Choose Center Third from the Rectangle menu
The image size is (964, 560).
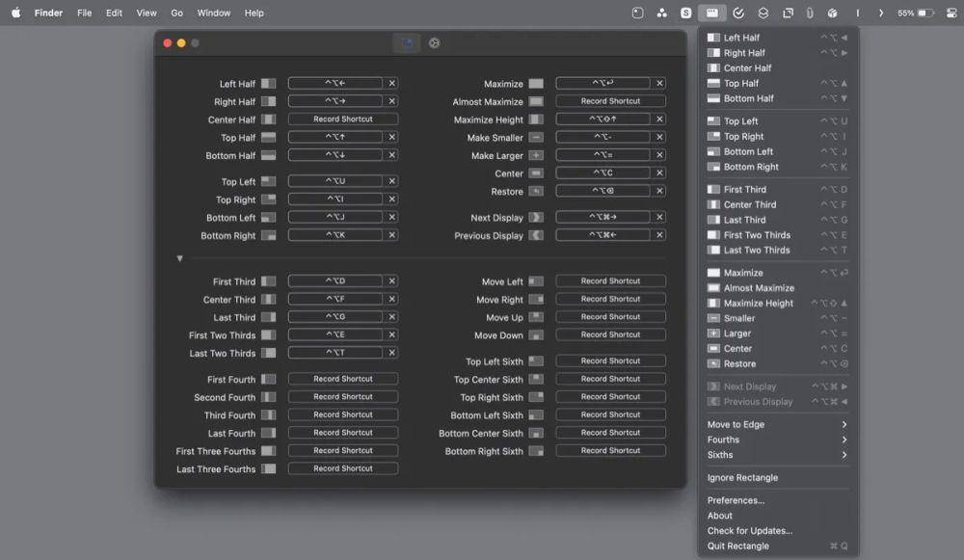(778, 204)
